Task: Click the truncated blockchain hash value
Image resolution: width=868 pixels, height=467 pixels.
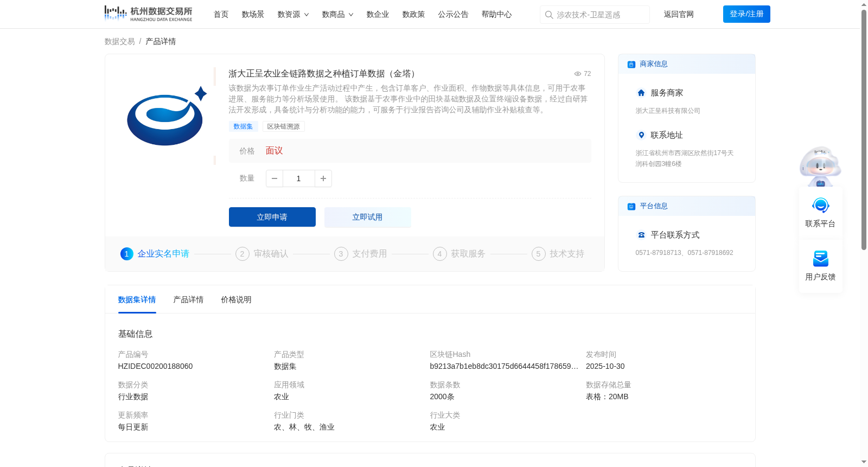Action: pos(504,367)
